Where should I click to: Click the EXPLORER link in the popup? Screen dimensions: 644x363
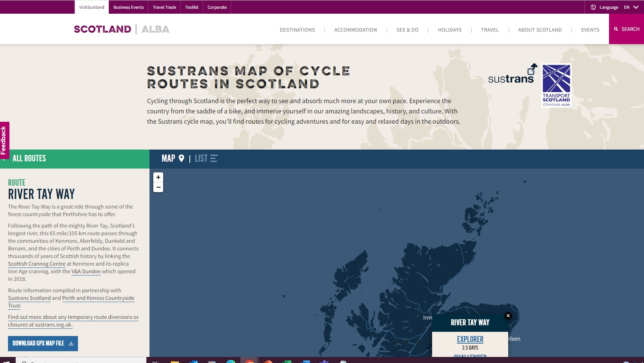[x=470, y=339]
